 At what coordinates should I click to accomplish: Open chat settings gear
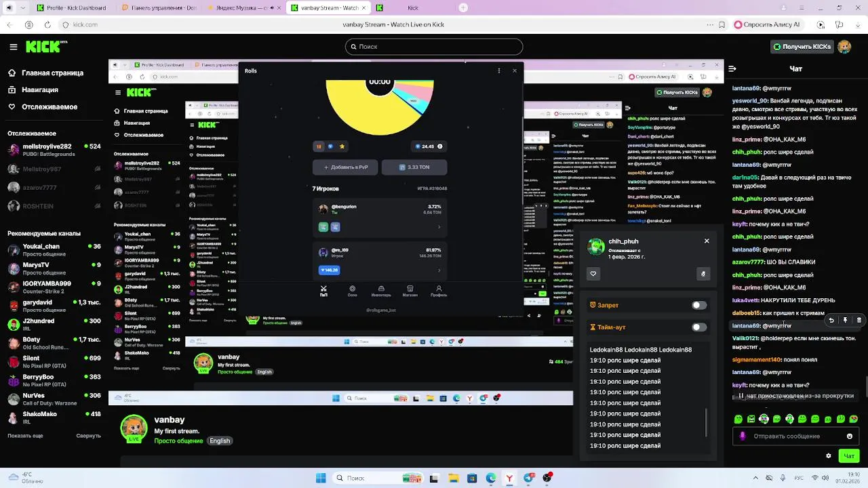(828, 456)
